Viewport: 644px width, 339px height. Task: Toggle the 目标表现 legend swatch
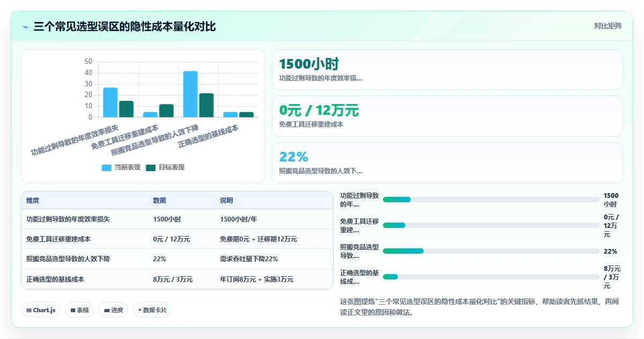point(151,167)
